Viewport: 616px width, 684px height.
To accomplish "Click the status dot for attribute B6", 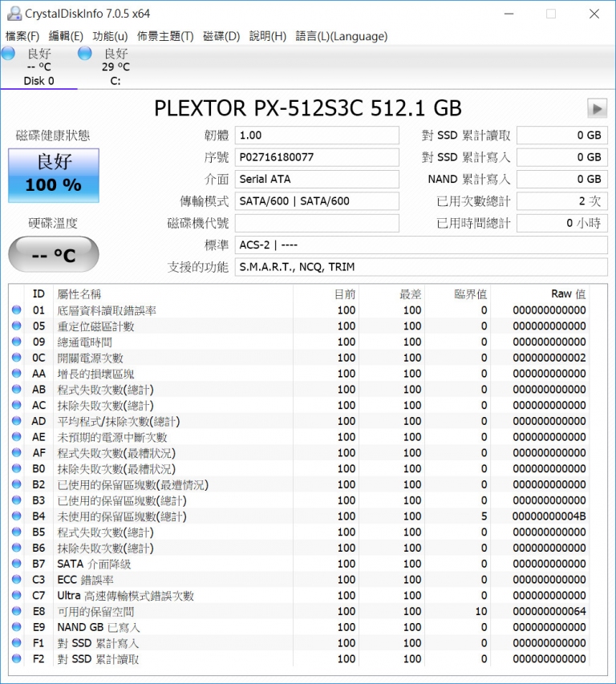I will pyautogui.click(x=17, y=548).
